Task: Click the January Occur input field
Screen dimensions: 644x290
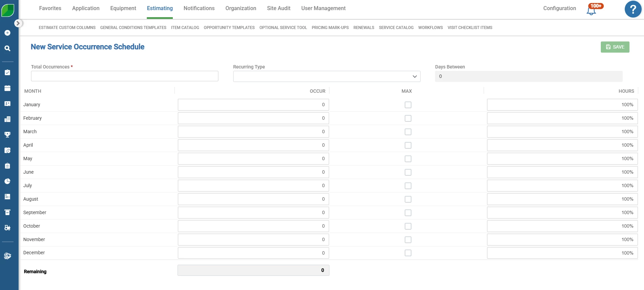Action: 253,105
